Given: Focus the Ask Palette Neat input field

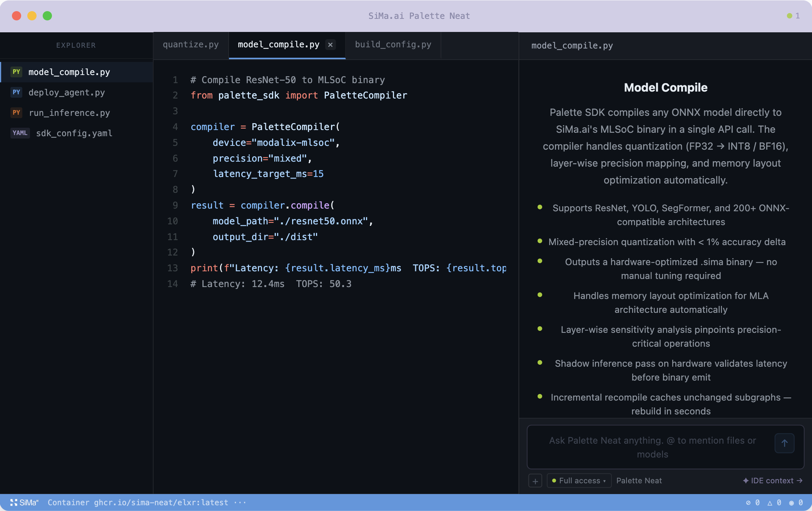Looking at the screenshot, I should 652,447.
